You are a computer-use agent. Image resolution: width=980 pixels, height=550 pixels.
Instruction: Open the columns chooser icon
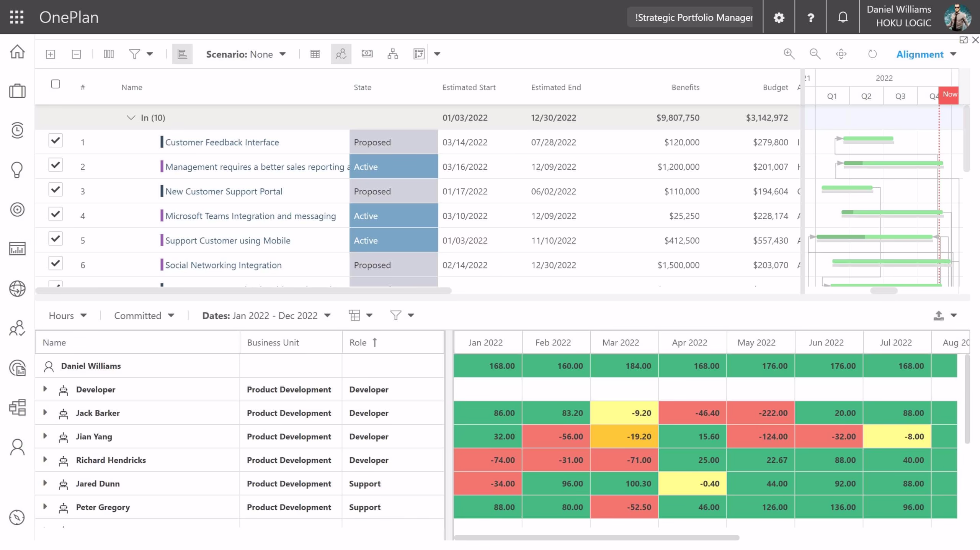(x=109, y=54)
